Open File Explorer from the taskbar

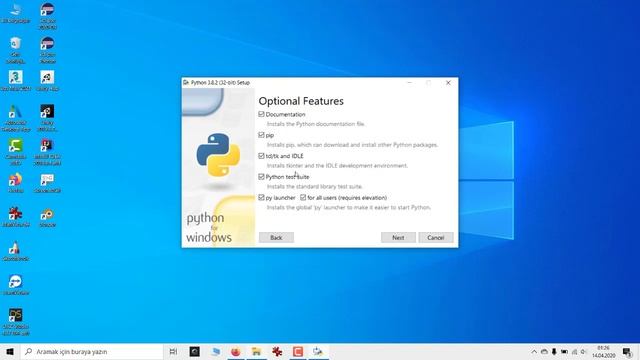256,351
